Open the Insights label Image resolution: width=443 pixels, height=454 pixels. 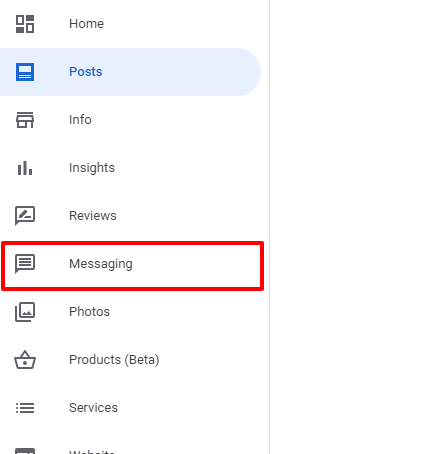point(92,168)
